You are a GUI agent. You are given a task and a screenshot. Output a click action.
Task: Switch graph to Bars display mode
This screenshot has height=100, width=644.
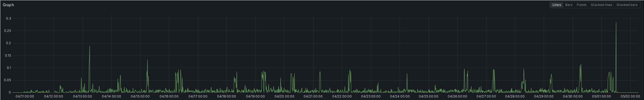tap(569, 5)
